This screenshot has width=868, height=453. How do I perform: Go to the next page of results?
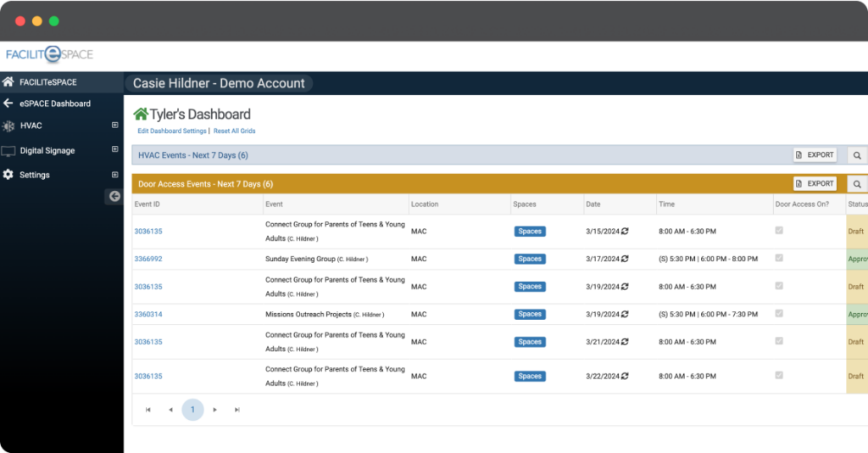click(215, 410)
